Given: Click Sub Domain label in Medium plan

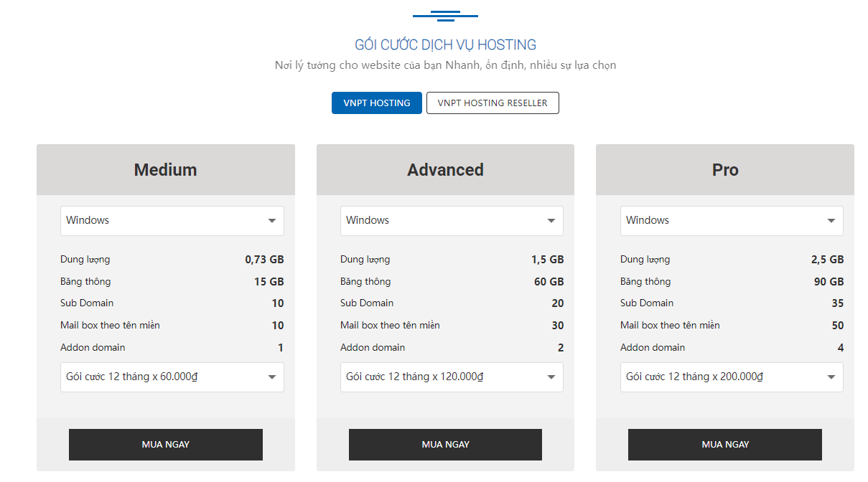Looking at the screenshot, I should click(x=87, y=303).
